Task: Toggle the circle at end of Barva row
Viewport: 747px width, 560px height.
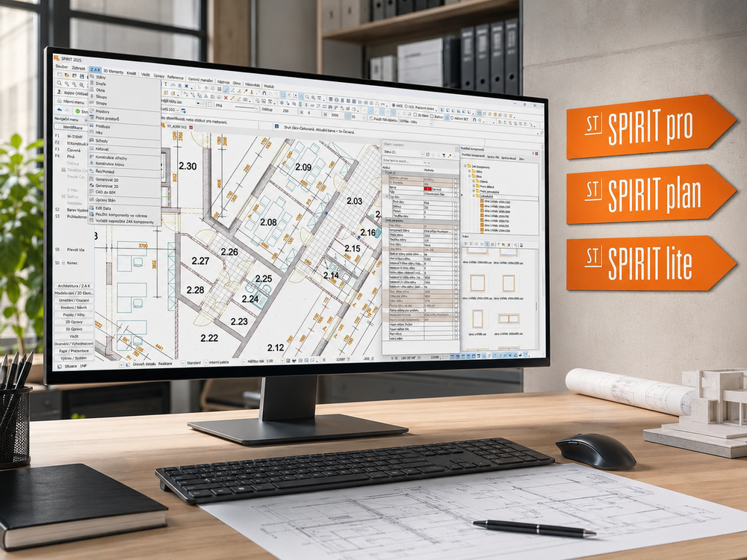Action: point(456,190)
